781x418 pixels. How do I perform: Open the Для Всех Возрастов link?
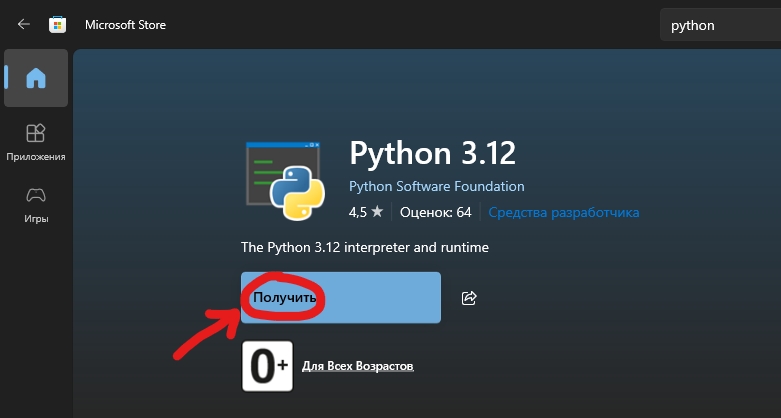[358, 367]
